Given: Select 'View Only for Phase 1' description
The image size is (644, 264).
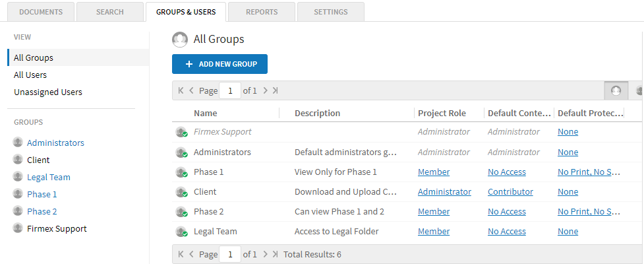Looking at the screenshot, I should [336, 172].
